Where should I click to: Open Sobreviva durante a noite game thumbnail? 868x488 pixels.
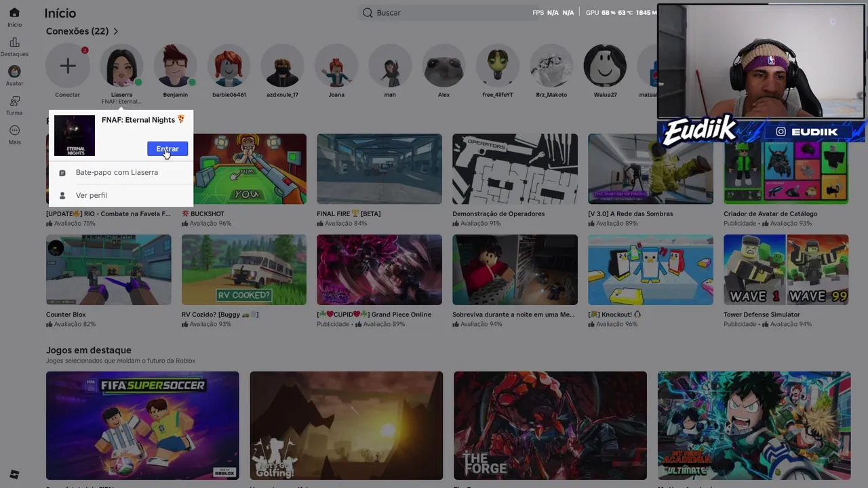515,270
